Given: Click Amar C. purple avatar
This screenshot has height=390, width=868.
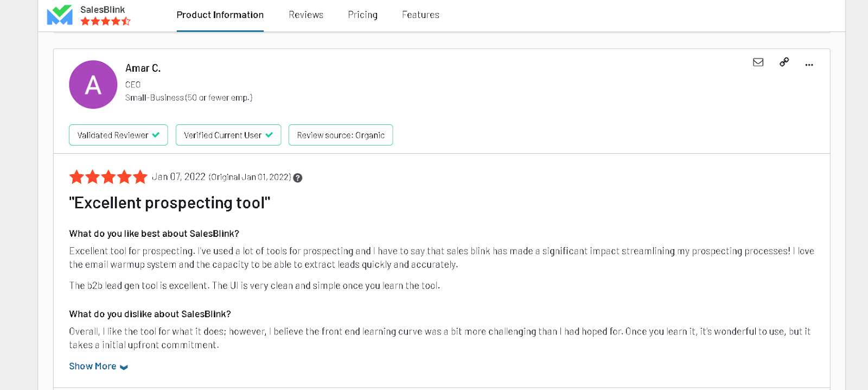Looking at the screenshot, I should pyautogui.click(x=93, y=85).
